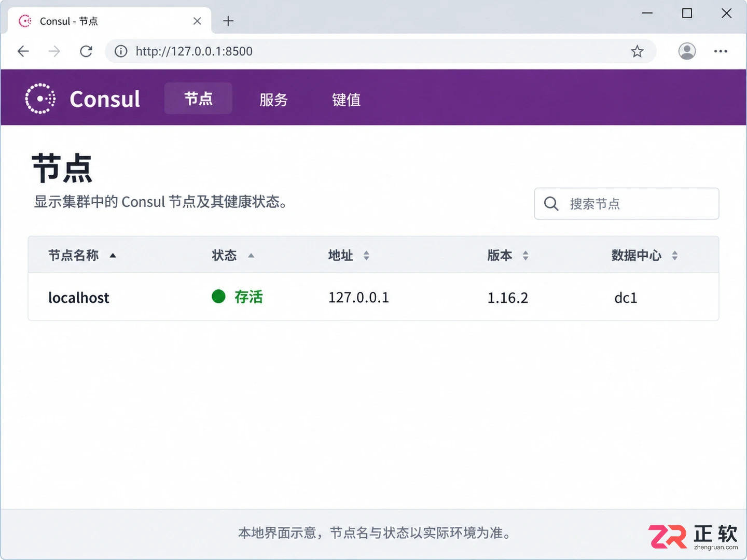747x560 pixels.
Task: Focus the 搜索节点 search field
Action: [x=627, y=204]
